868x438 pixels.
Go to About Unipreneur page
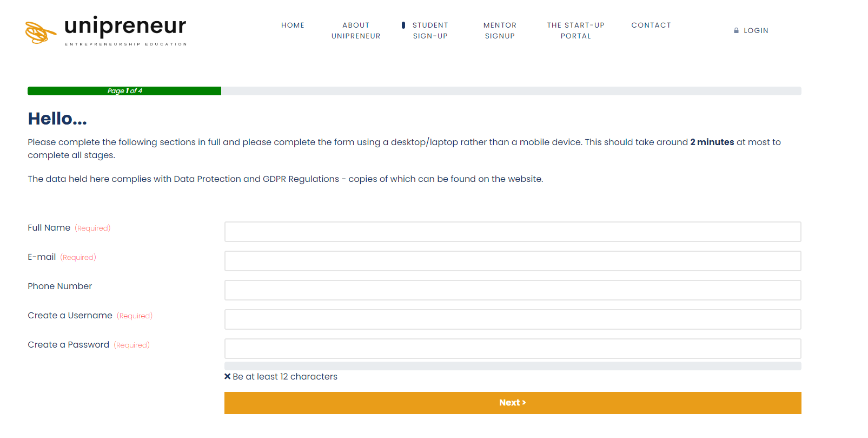pyautogui.click(x=356, y=31)
